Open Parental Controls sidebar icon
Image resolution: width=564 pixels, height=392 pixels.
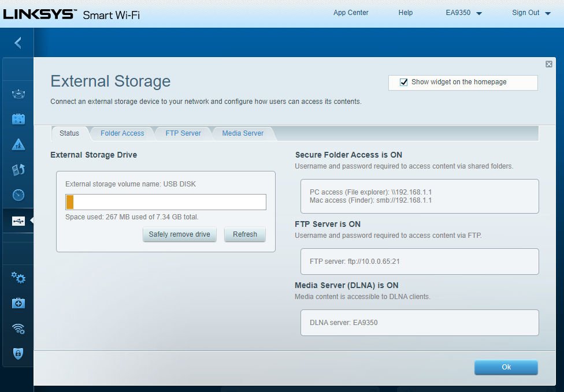pos(18,144)
